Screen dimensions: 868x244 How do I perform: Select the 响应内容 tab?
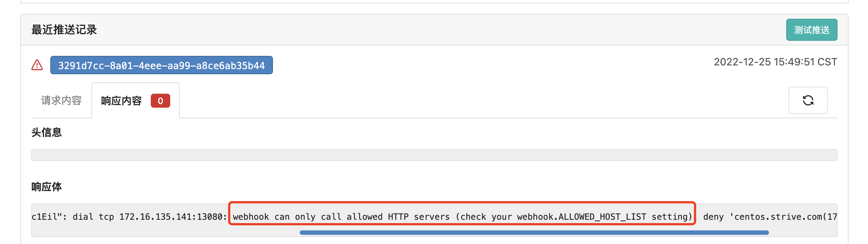tap(121, 101)
